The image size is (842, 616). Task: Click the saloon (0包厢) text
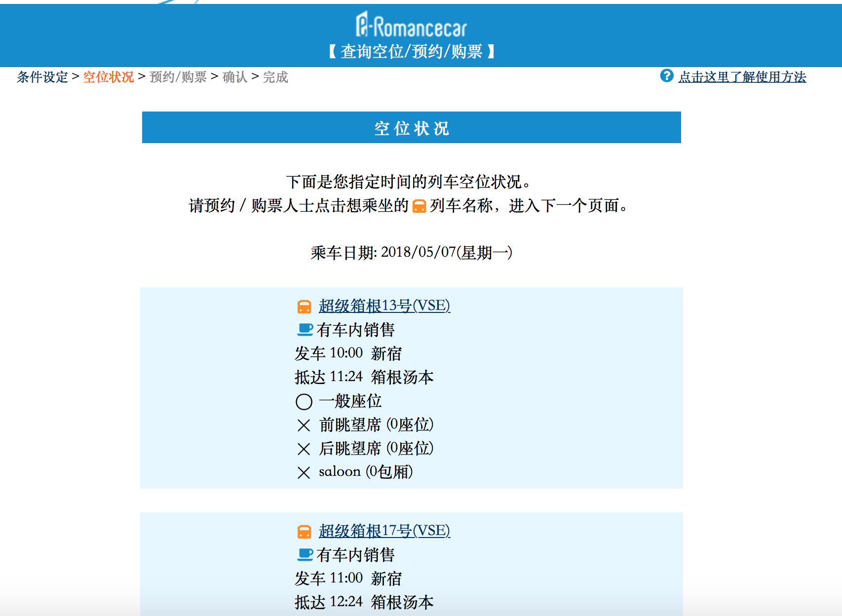coord(366,472)
